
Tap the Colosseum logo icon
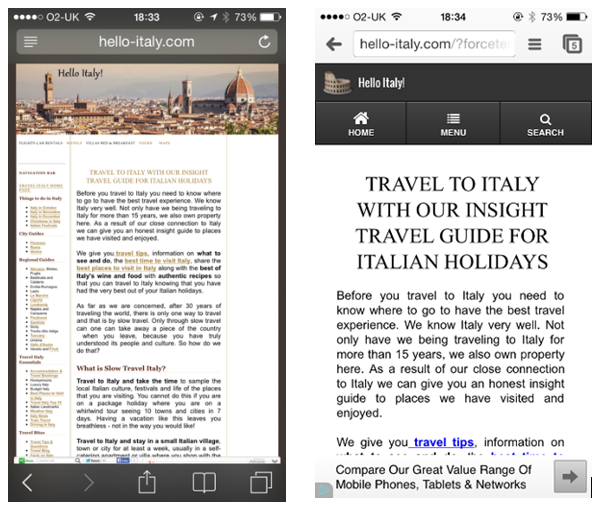(x=337, y=83)
